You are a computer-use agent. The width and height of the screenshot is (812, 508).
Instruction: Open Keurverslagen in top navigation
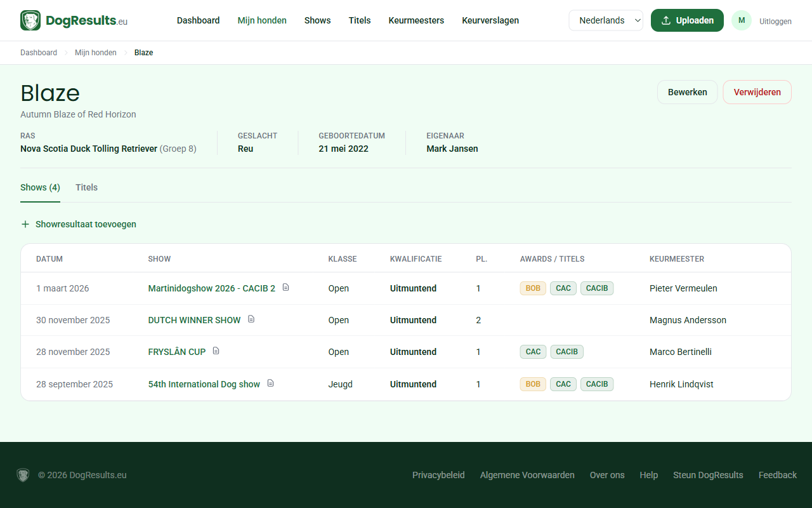coord(490,20)
